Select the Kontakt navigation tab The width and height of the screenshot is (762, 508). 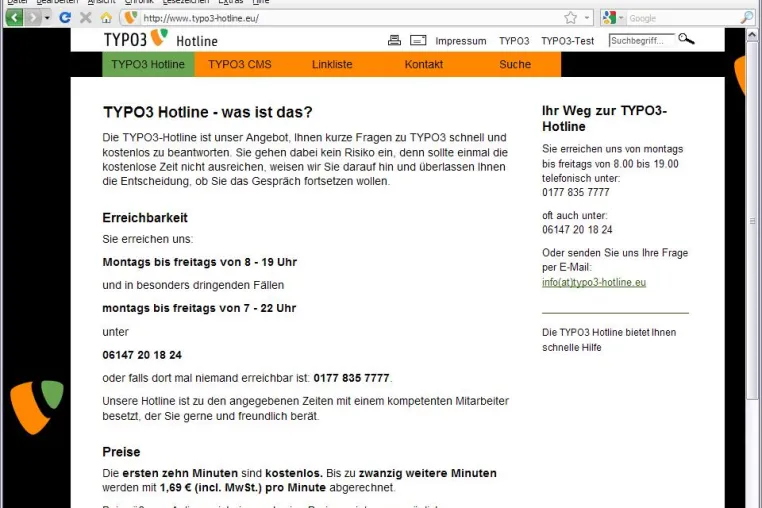pos(424,65)
